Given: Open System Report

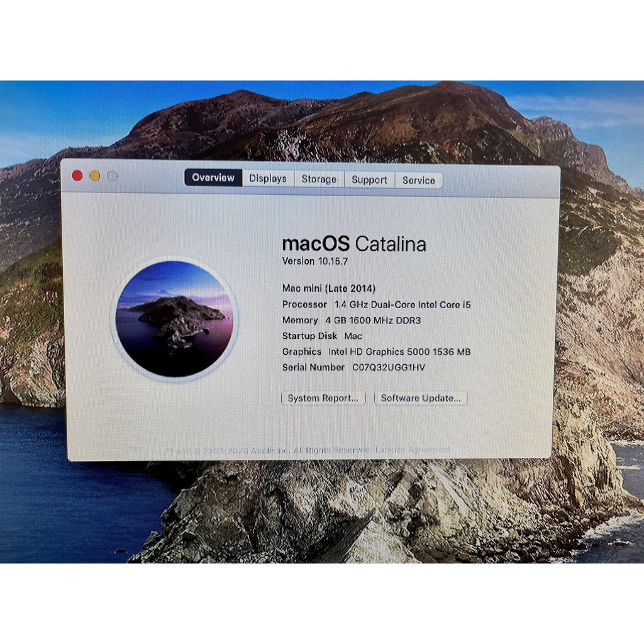Looking at the screenshot, I should pos(323,398).
